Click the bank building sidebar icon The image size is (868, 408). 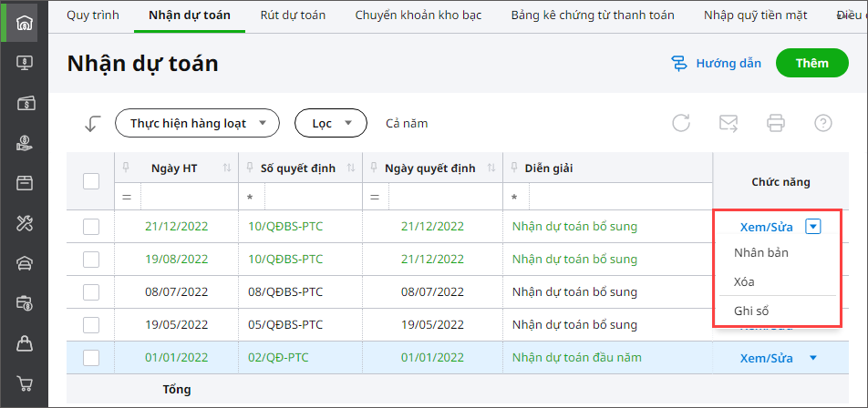pyautogui.click(x=26, y=263)
